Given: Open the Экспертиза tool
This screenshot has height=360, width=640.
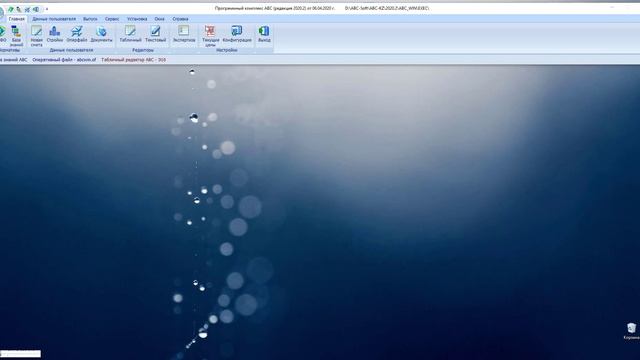Looking at the screenshot, I should 184,34.
